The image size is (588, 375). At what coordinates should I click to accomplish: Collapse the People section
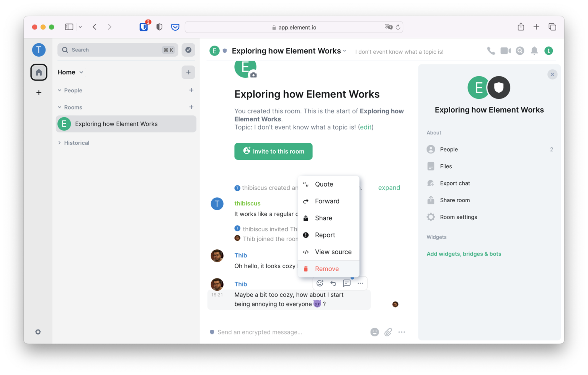point(60,90)
